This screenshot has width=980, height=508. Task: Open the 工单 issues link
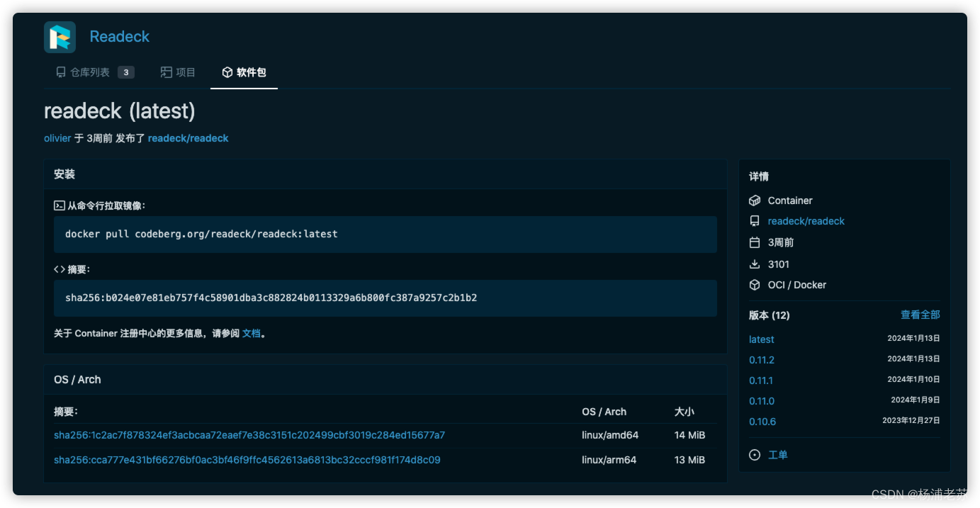pos(778,455)
